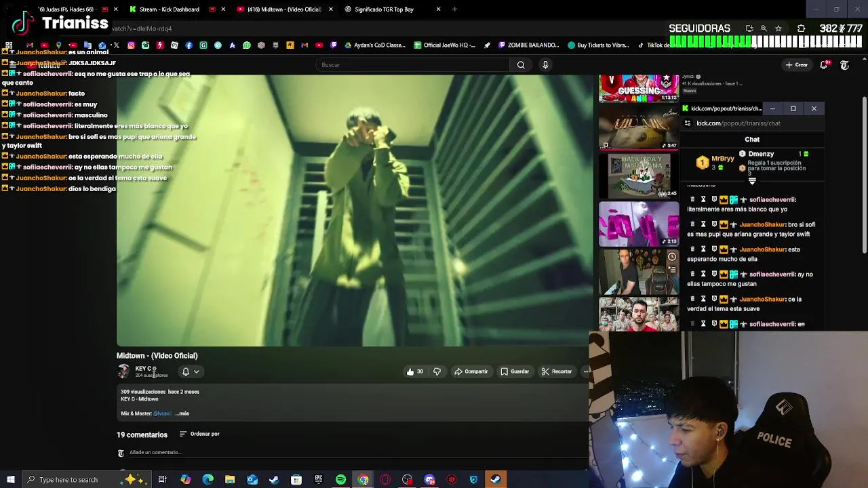Click Recortar clip button

point(556,371)
